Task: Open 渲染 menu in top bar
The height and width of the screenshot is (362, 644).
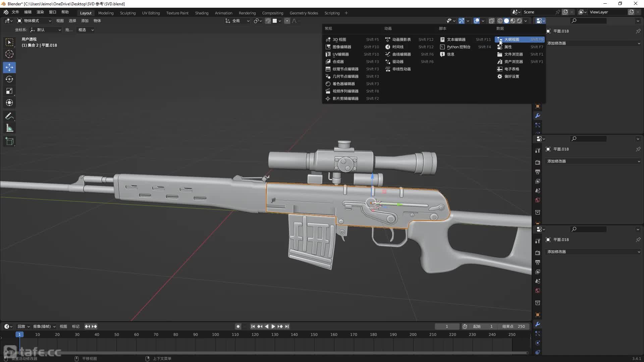Action: [x=40, y=12]
